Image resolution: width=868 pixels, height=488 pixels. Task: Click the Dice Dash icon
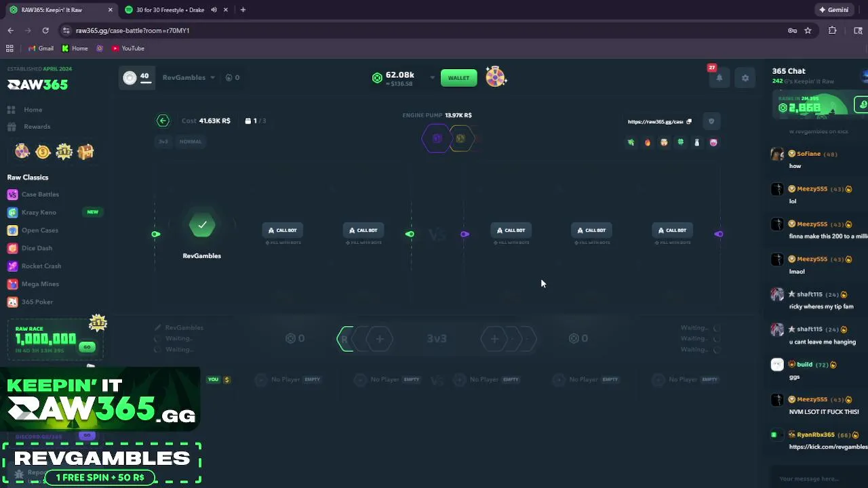(x=12, y=248)
